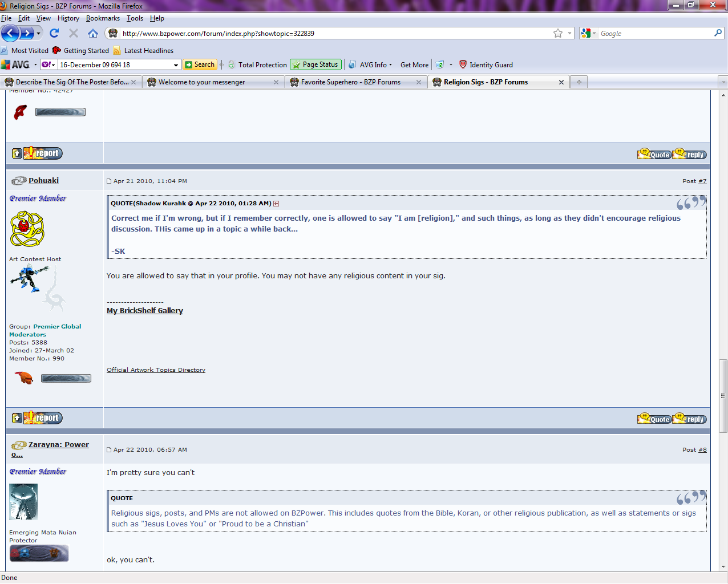Viewport: 728px width, 584px height.
Task: Switch to Welcome to your messenger tab
Action: click(212, 82)
